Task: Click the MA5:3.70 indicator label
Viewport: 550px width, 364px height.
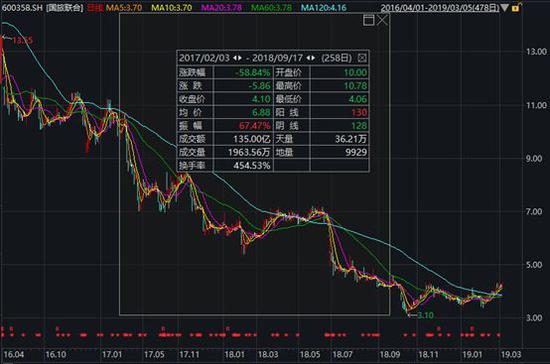Action: pos(124,7)
